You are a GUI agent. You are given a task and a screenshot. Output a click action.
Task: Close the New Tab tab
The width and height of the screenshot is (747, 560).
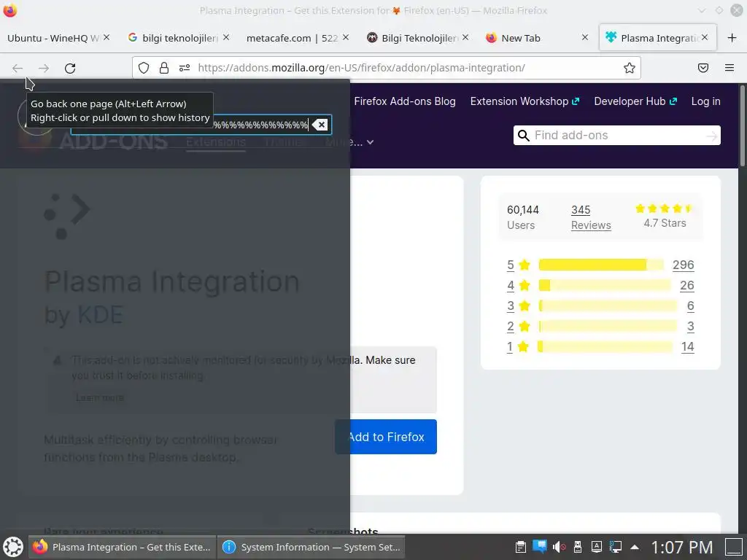click(x=585, y=37)
